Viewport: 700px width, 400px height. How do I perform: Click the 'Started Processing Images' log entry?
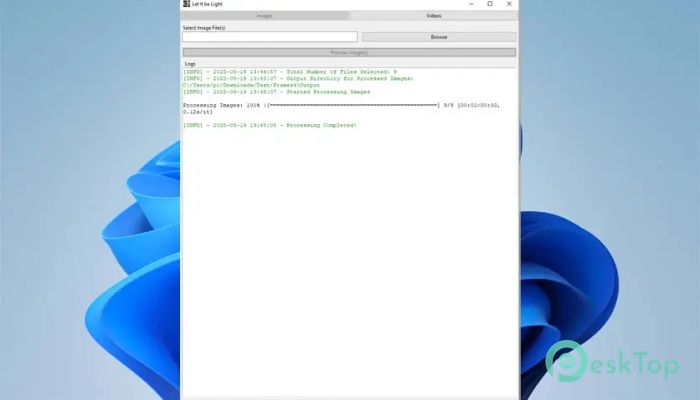(277, 91)
